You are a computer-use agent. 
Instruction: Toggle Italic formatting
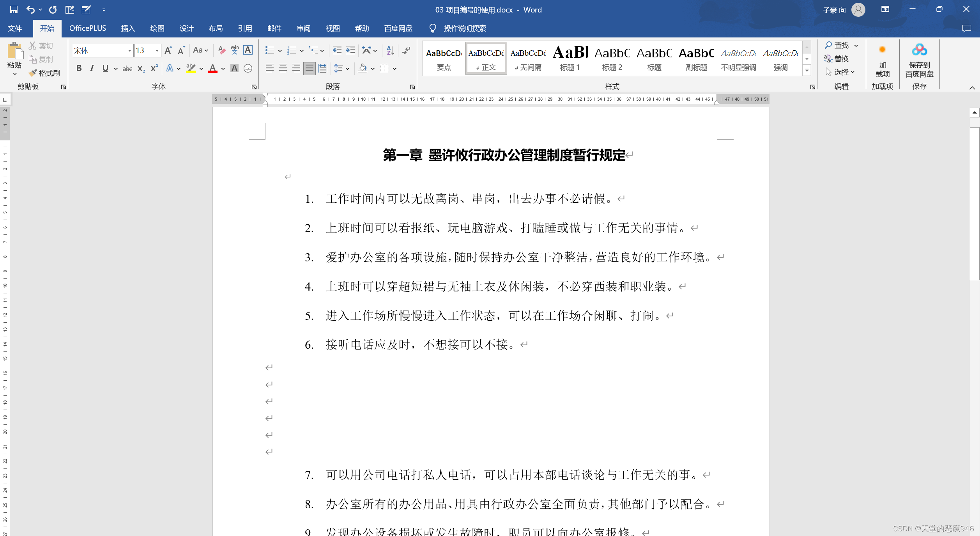pyautogui.click(x=92, y=69)
